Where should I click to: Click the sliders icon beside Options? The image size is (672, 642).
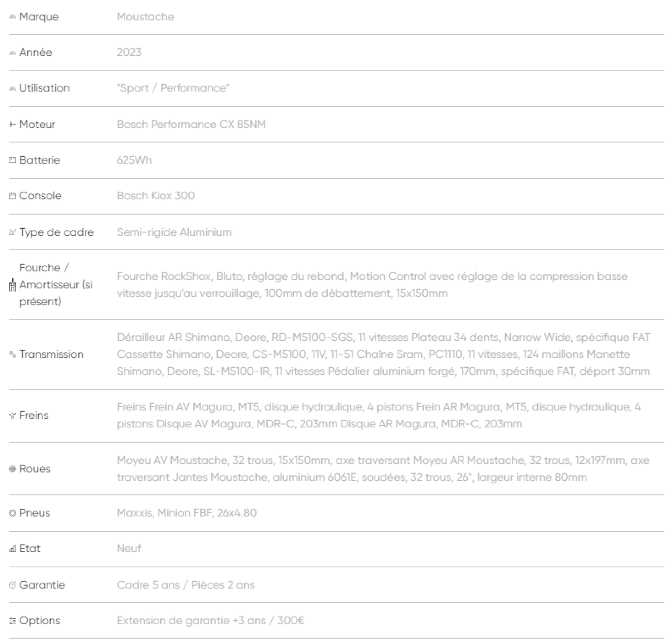tap(13, 621)
